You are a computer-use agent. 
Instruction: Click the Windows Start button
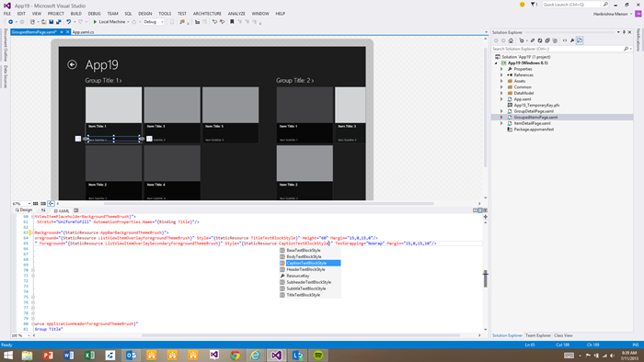click(x=7, y=355)
